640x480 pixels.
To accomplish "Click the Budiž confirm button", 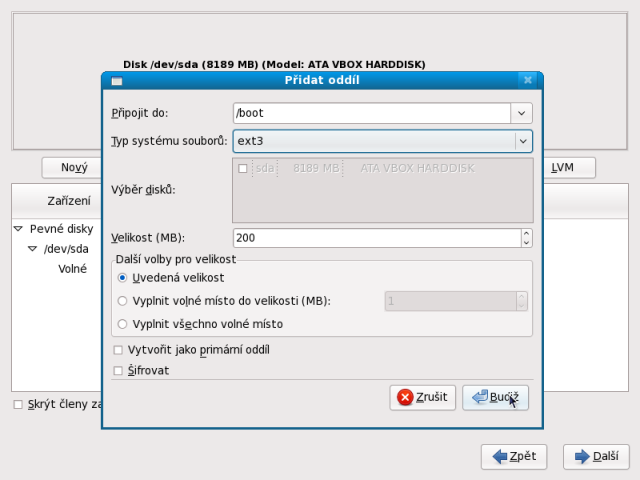I will click(x=495, y=397).
